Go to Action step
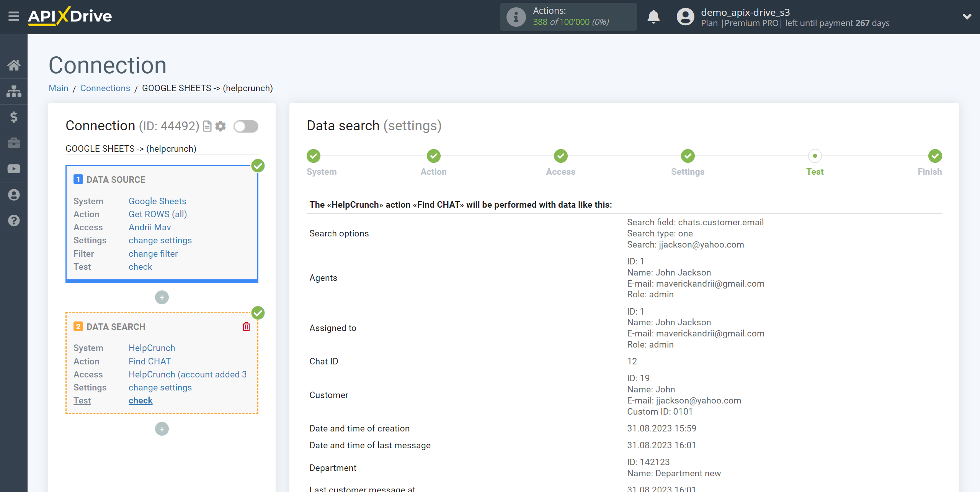Viewport: 980px width, 492px height. 434,156
